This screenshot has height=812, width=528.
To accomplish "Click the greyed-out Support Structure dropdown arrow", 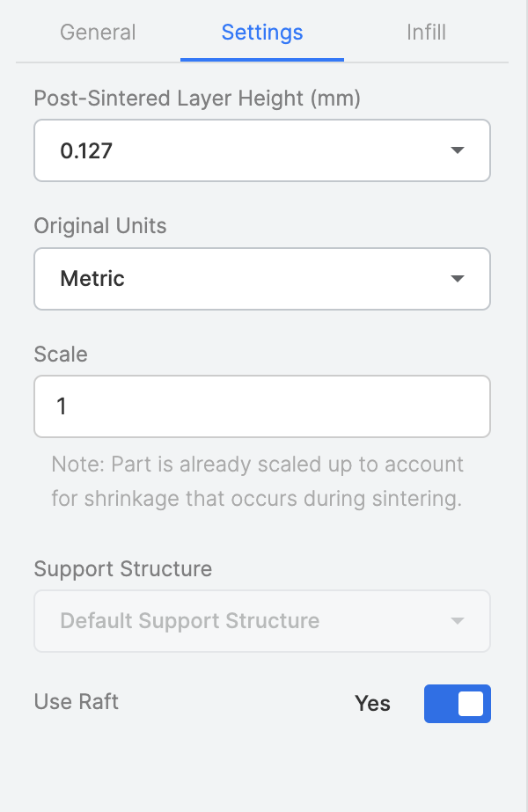I will coord(457,621).
